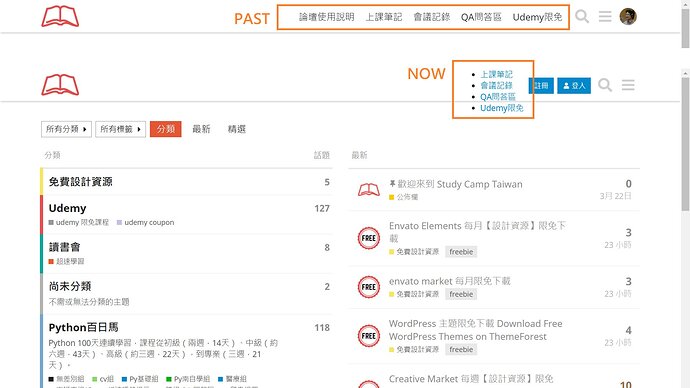Open envato market 每月限免下載 topic
Image resolution: width=690 pixels, height=388 pixels.
coord(450,281)
